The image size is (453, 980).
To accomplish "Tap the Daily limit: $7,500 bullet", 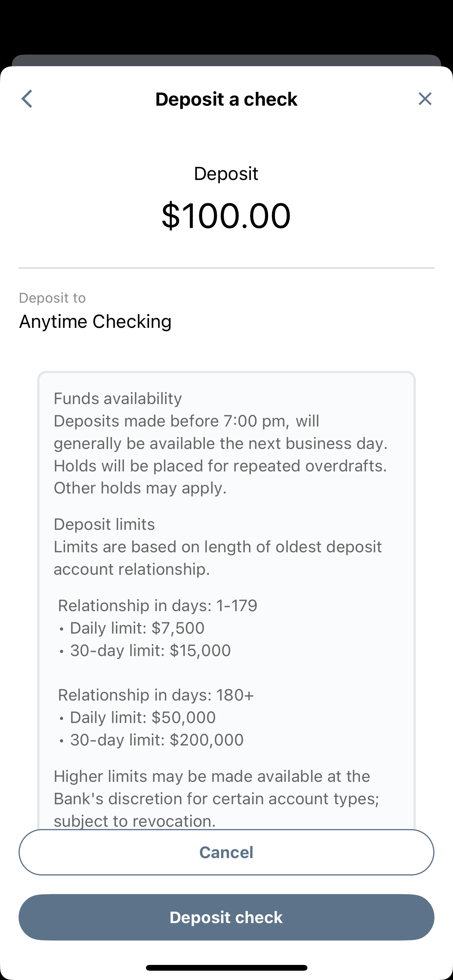I will tap(132, 628).
